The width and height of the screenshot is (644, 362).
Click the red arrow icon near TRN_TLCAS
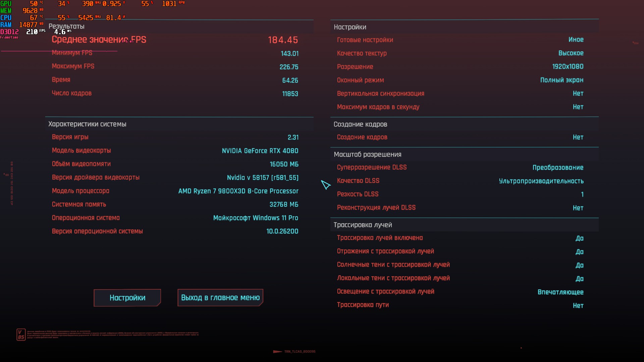coord(277,352)
